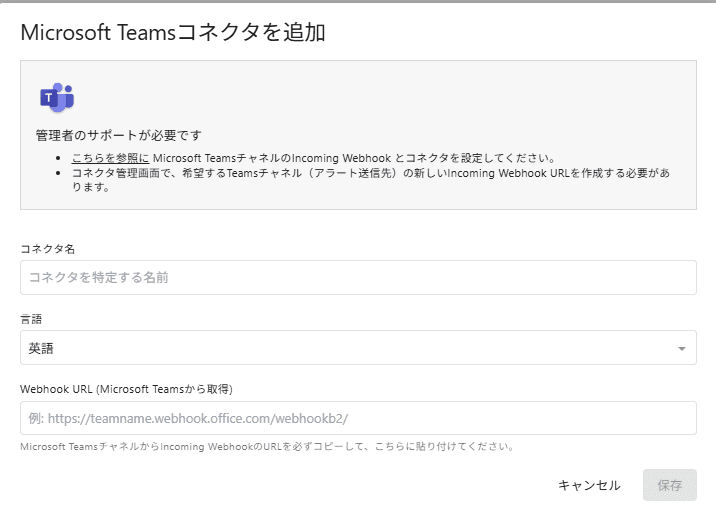Click the 管理者のサポートが必要です heading
Viewport: 716px width, 511px height.
pos(125,135)
